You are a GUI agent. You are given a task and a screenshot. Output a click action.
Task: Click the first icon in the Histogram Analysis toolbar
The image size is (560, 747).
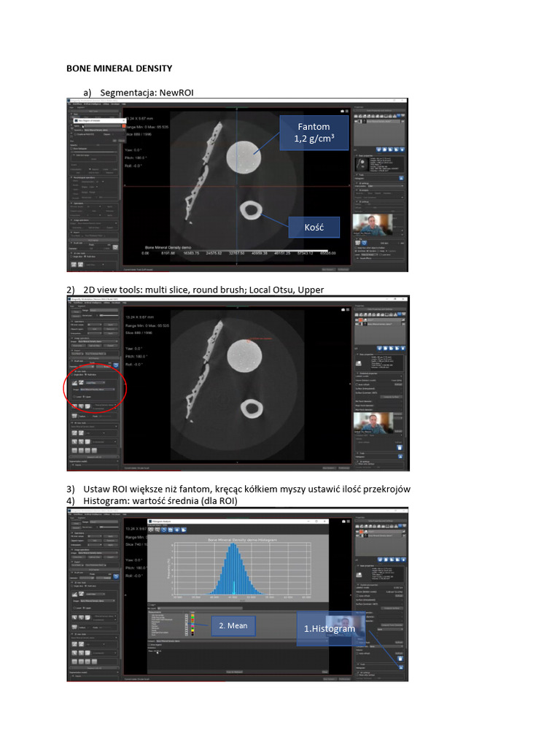(150, 530)
